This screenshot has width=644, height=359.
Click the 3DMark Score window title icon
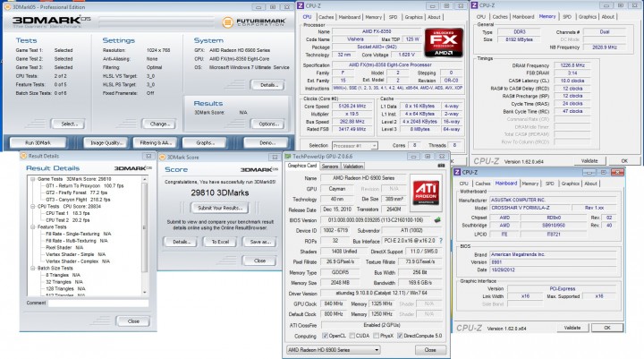point(162,157)
